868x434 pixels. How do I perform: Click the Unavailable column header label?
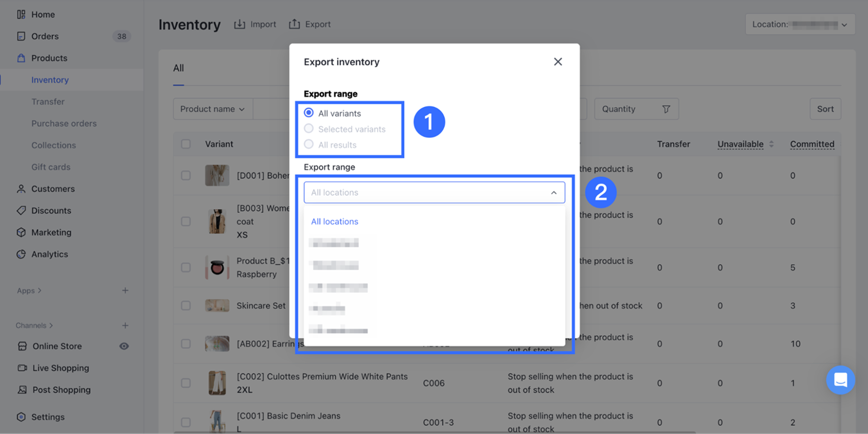click(740, 144)
